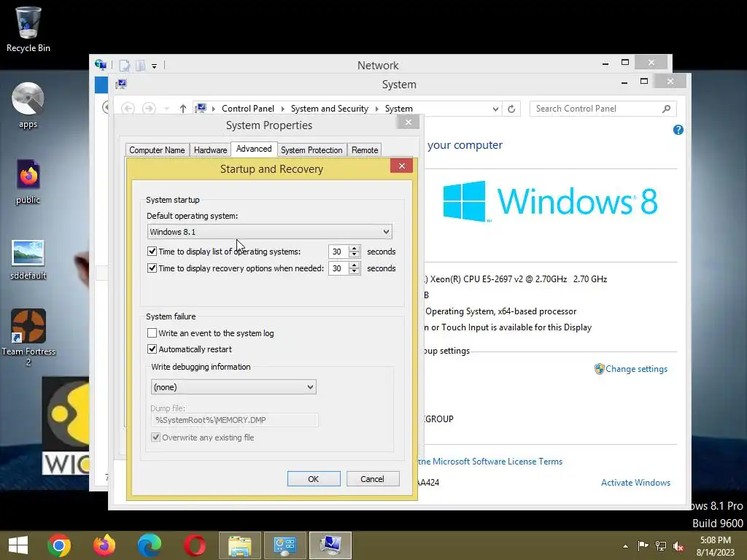Uncheck Automatically restart
This screenshot has height=560, width=747.
click(152, 349)
